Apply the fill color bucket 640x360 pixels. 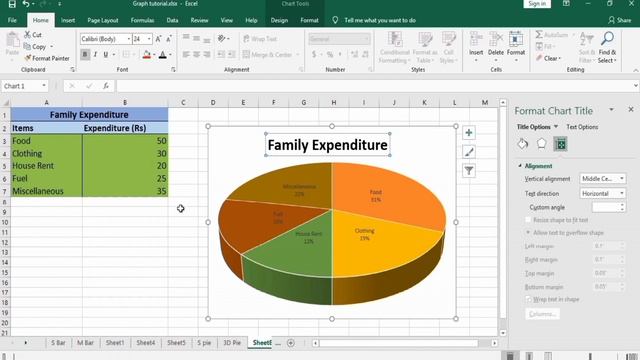pos(147,54)
